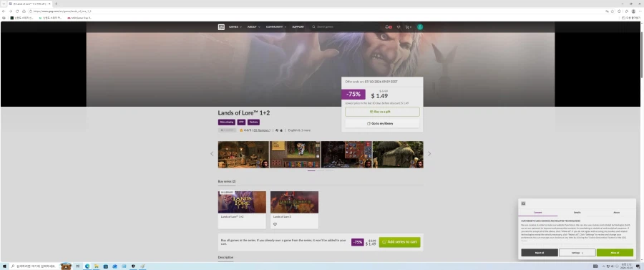Reject all cookies
This screenshot has height=270, width=644.
(x=540, y=253)
